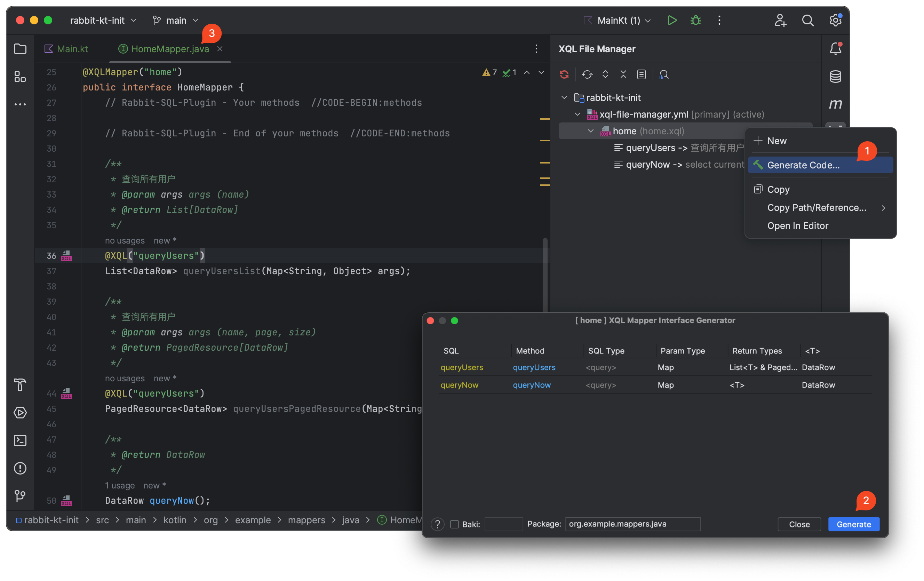Click the reload sync icon in XQL toolbar
Screen dimensions: 924x581
click(587, 74)
